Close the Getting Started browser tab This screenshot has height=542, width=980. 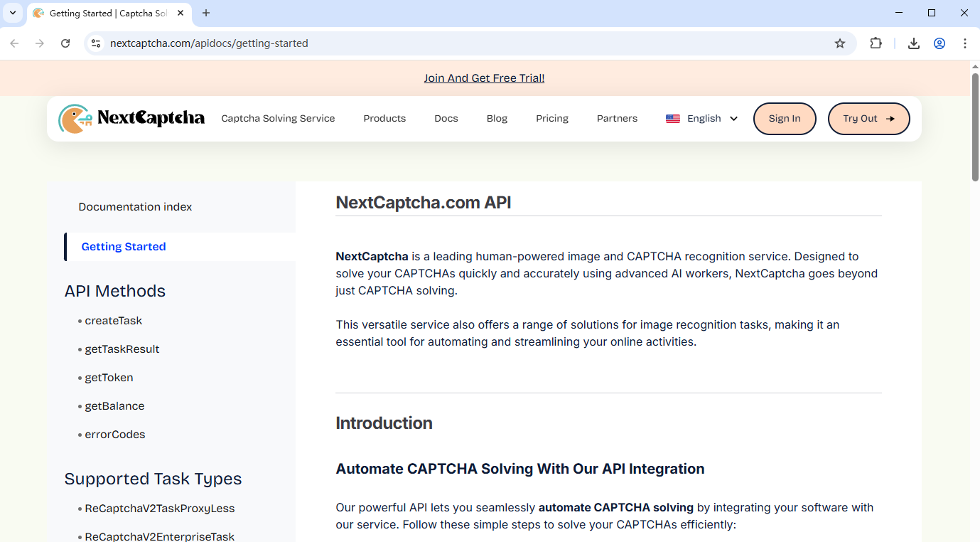coord(181,13)
